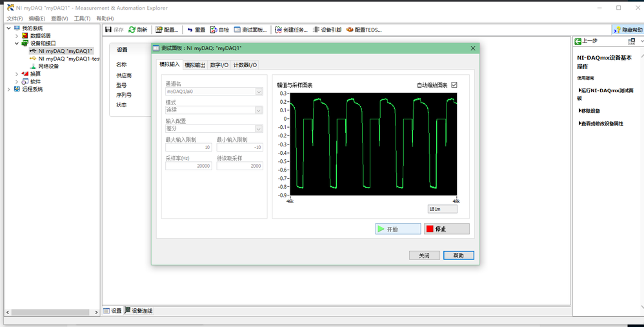644x327 pixels.
Task: Open the 帮助(H) menu
Action: click(x=105, y=19)
